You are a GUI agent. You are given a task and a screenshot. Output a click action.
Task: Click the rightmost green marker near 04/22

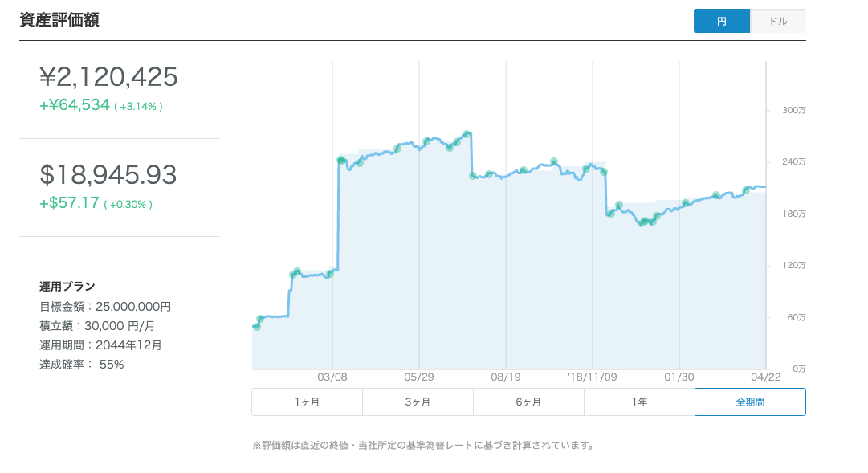[x=746, y=190]
